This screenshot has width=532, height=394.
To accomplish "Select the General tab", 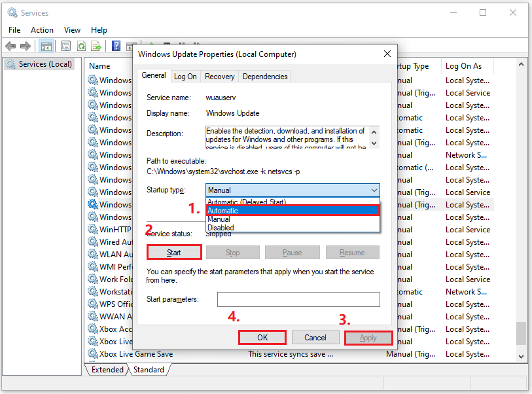I will (x=154, y=75).
